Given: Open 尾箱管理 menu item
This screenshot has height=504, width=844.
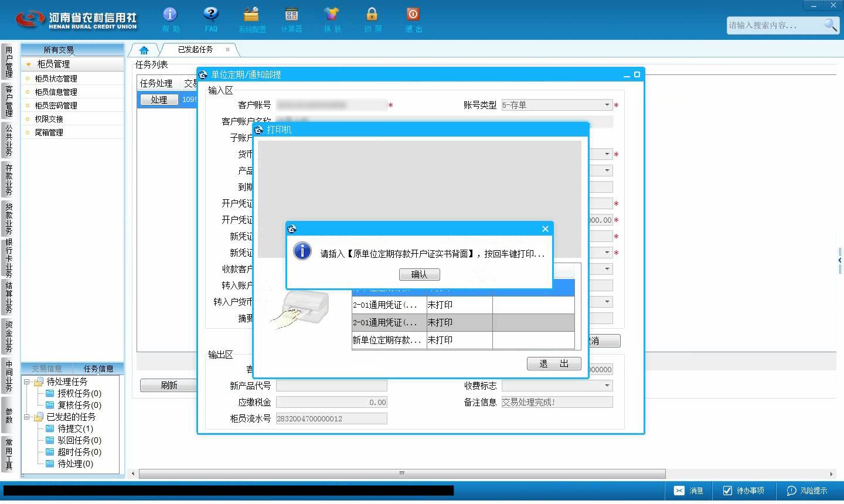Looking at the screenshot, I should click(x=49, y=132).
